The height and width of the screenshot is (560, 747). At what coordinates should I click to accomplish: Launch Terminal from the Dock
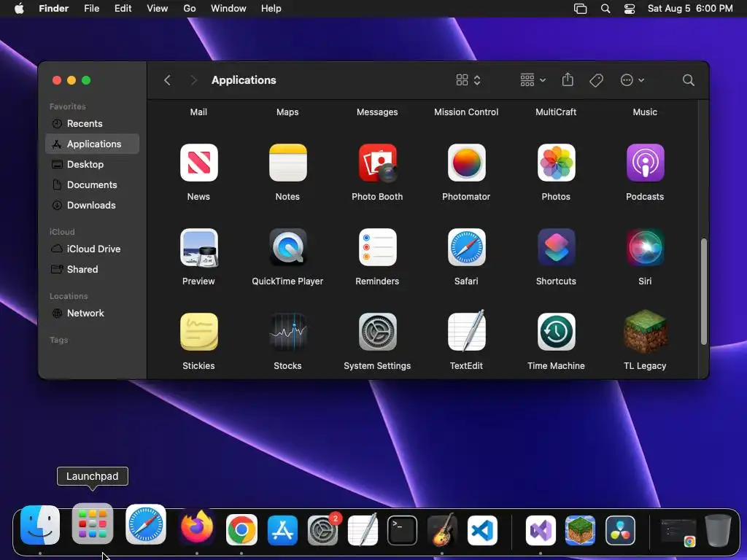pyautogui.click(x=402, y=530)
